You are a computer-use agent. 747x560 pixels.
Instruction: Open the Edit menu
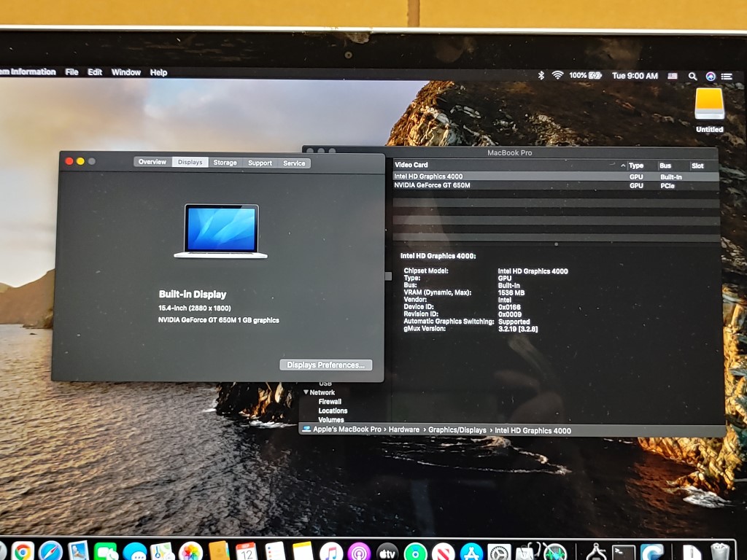[95, 72]
